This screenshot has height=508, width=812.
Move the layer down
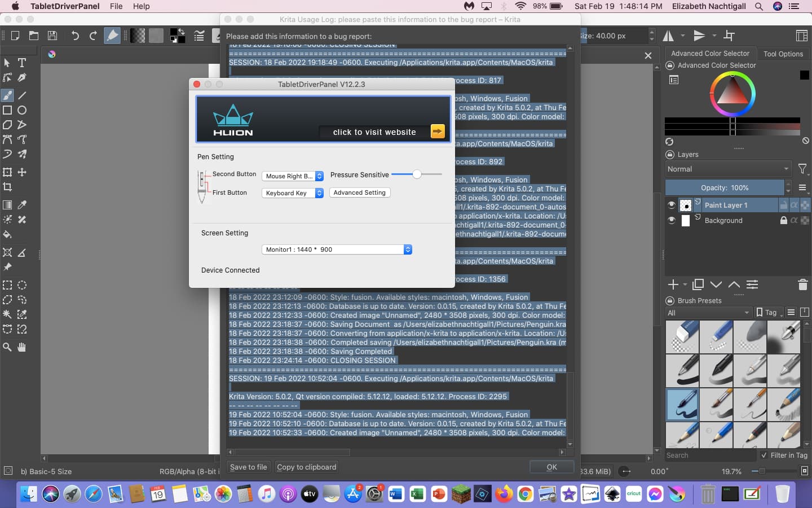pyautogui.click(x=716, y=284)
